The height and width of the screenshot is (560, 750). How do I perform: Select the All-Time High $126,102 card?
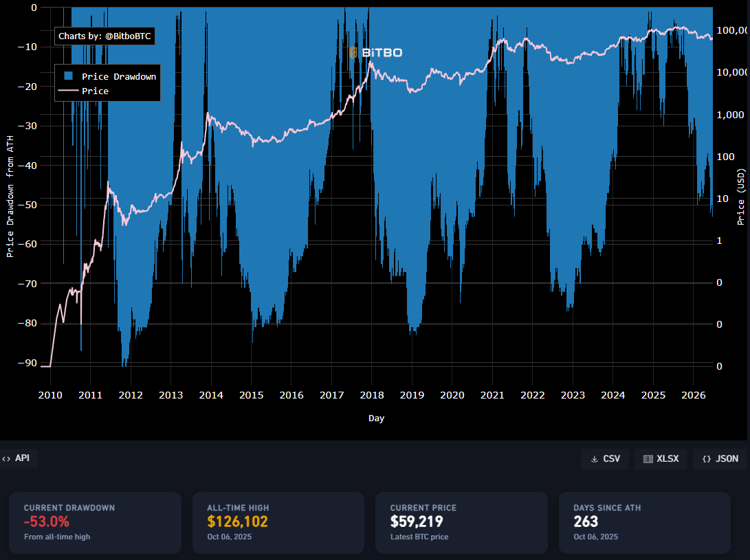278,523
